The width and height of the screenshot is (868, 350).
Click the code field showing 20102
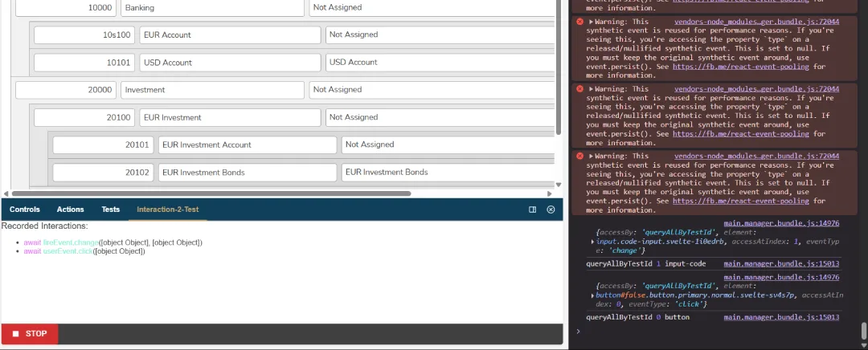(103, 173)
